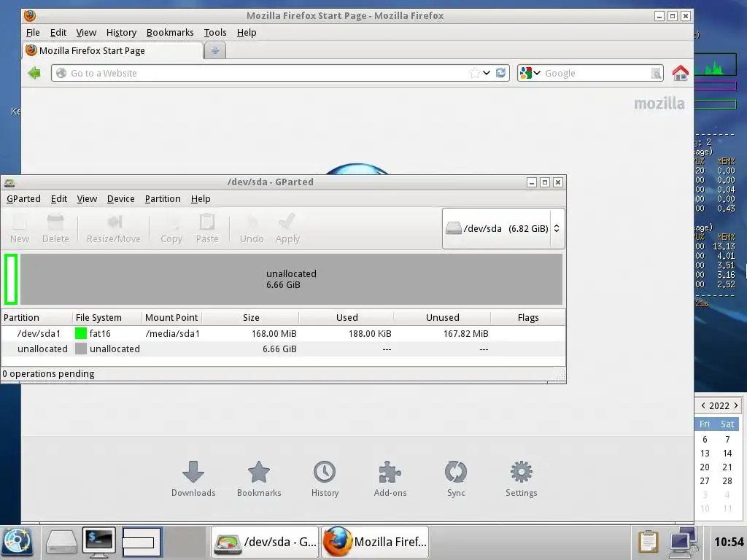The width and height of the screenshot is (747, 560).
Task: Select the /dev/sda1 partition row
Action: [x=284, y=333]
